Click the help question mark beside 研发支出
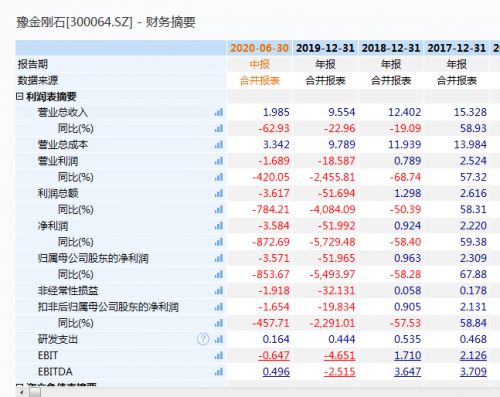This screenshot has height=397, width=500. (x=203, y=339)
